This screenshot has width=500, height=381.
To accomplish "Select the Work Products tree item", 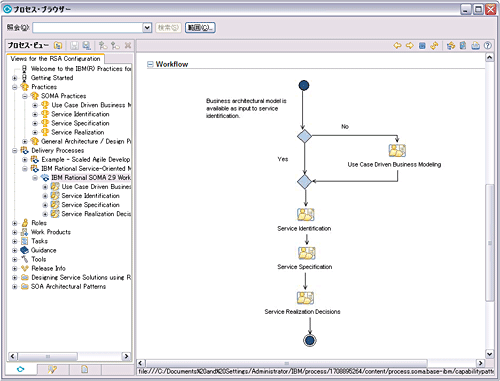I will 51,232.
